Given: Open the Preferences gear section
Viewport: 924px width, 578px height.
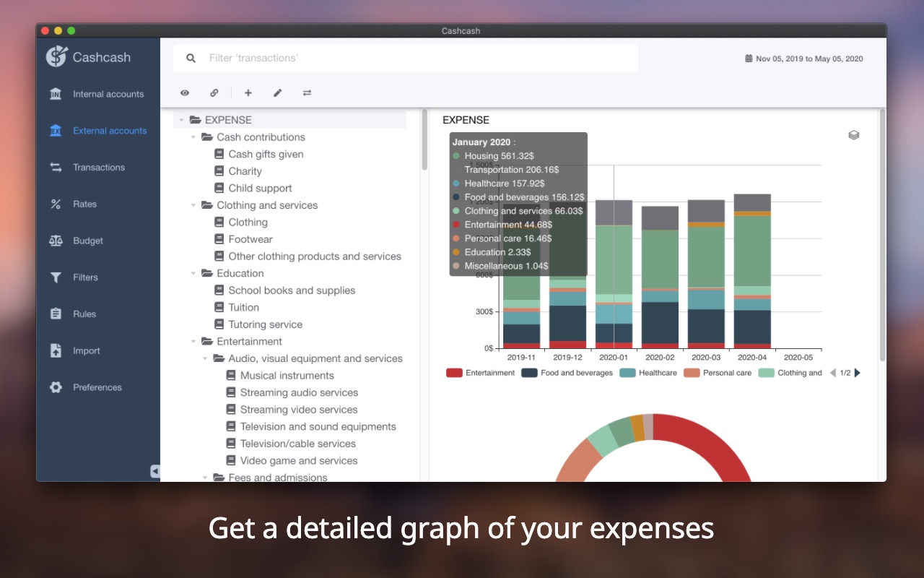Looking at the screenshot, I should click(97, 387).
